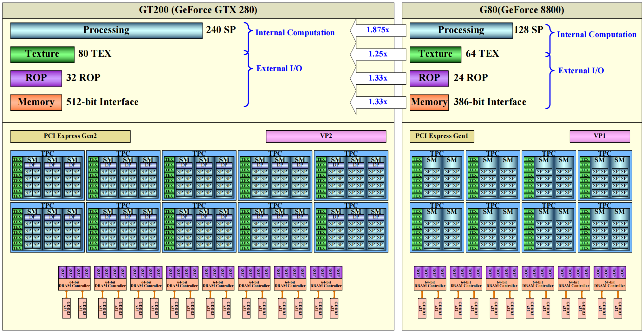Click the 1.33x arrow in the ROP row
644x332 pixels.
click(x=378, y=78)
